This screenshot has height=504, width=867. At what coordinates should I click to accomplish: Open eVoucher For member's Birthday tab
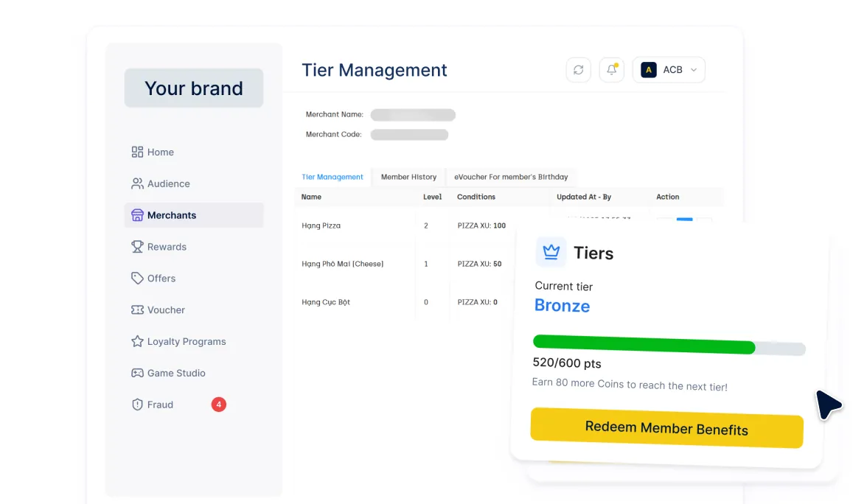click(x=511, y=177)
